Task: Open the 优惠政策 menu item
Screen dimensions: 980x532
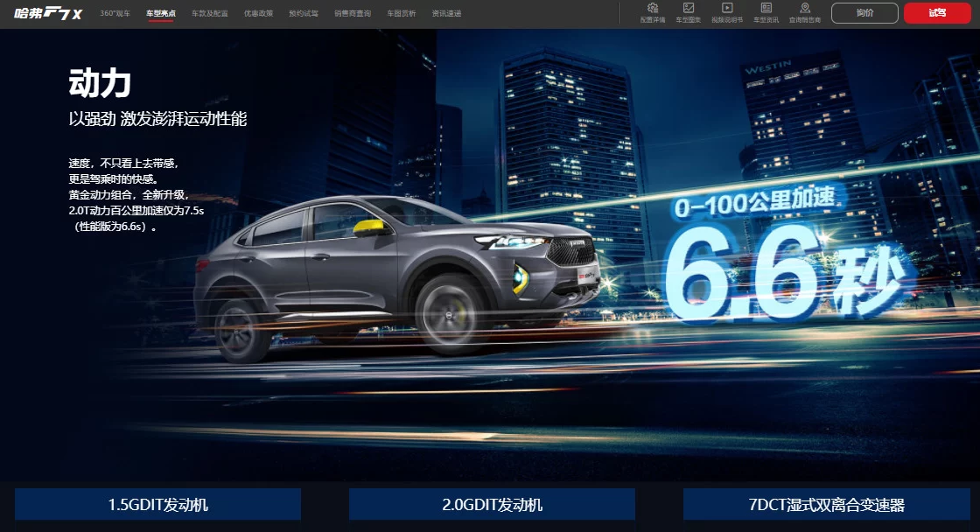Action: (x=259, y=13)
